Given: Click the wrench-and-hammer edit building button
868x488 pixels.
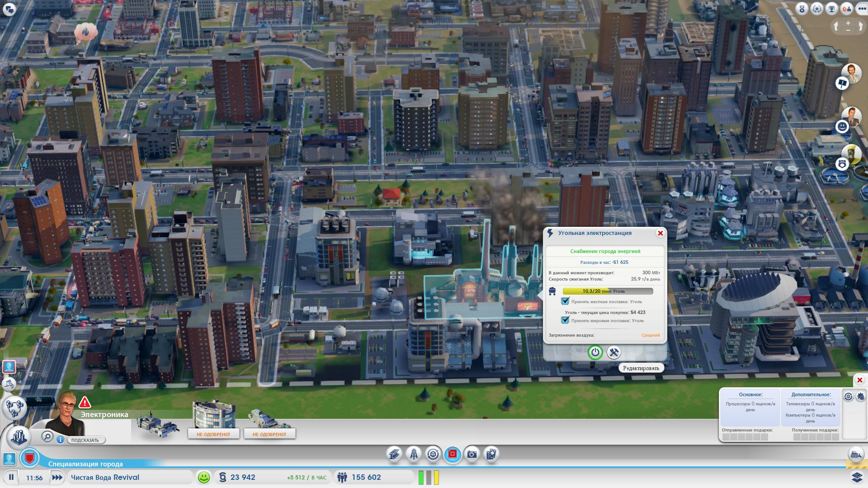Looking at the screenshot, I should point(613,352).
